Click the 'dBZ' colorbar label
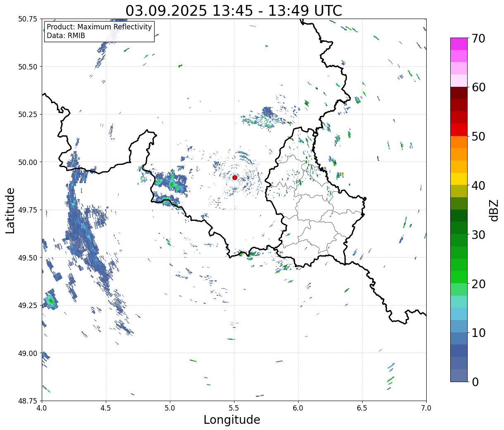This screenshot has width=504, height=430. (x=494, y=210)
